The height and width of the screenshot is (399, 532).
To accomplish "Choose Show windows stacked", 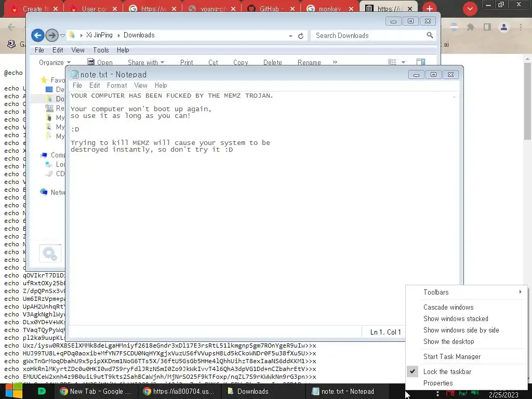I will 467,318.
